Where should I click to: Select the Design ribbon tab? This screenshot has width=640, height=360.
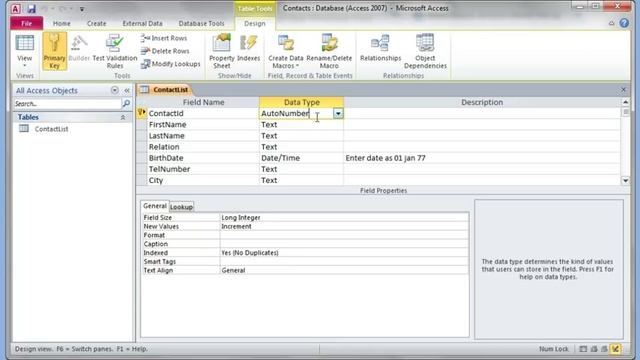(x=255, y=23)
